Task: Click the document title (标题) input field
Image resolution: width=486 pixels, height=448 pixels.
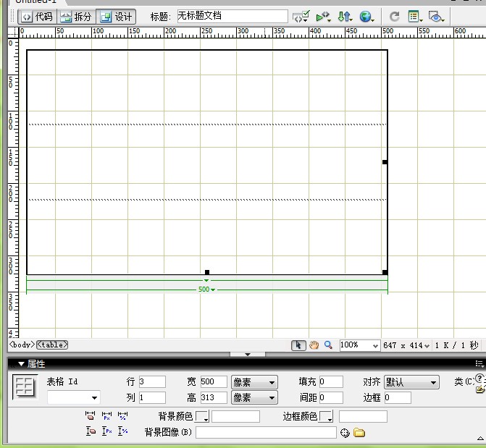Action: (232, 16)
